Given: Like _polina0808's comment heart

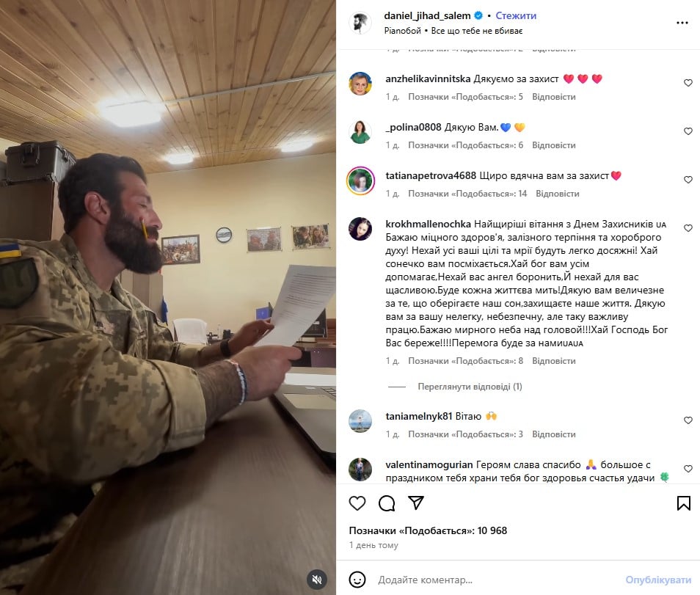Looking at the screenshot, I should point(688,131).
